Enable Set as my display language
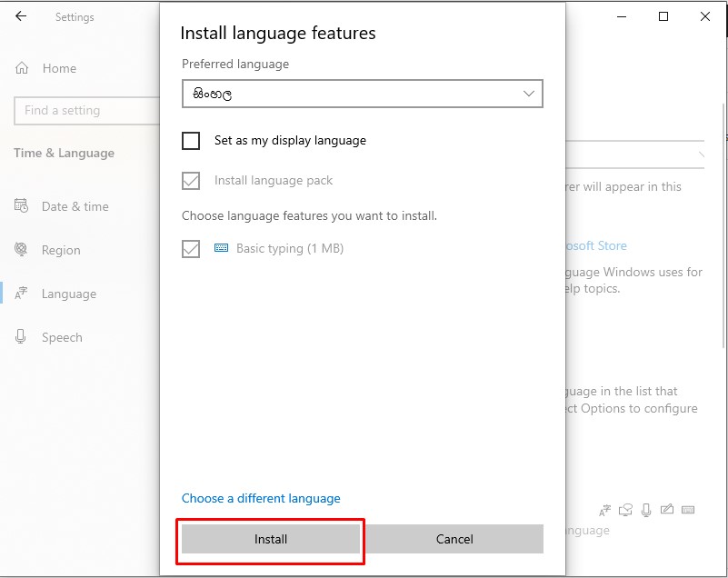 191,141
